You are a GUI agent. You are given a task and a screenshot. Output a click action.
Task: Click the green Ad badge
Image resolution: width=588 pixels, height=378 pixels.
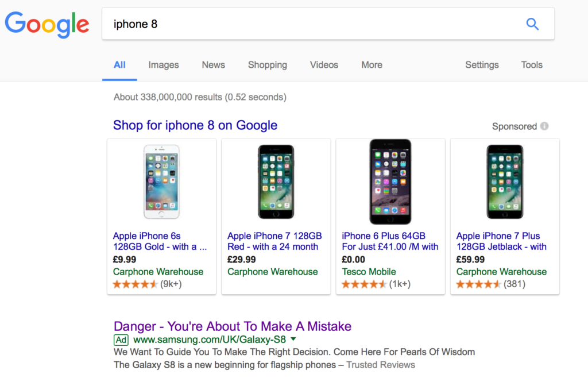coord(121,340)
